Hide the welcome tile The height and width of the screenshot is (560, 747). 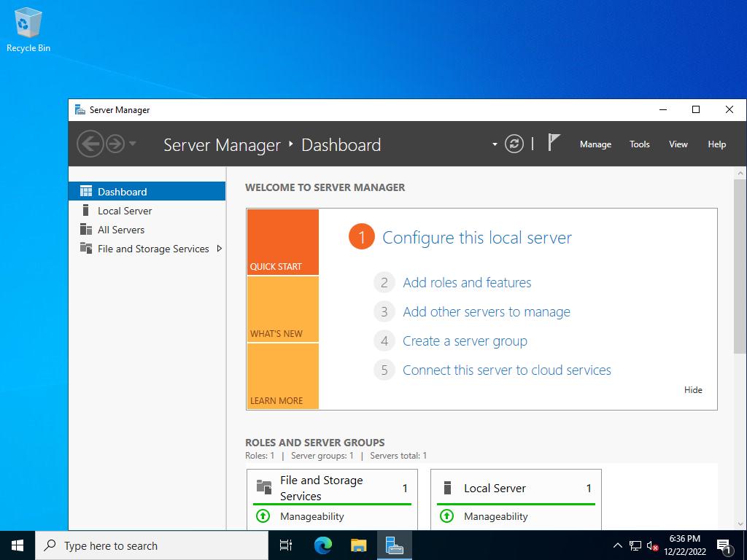click(x=693, y=390)
